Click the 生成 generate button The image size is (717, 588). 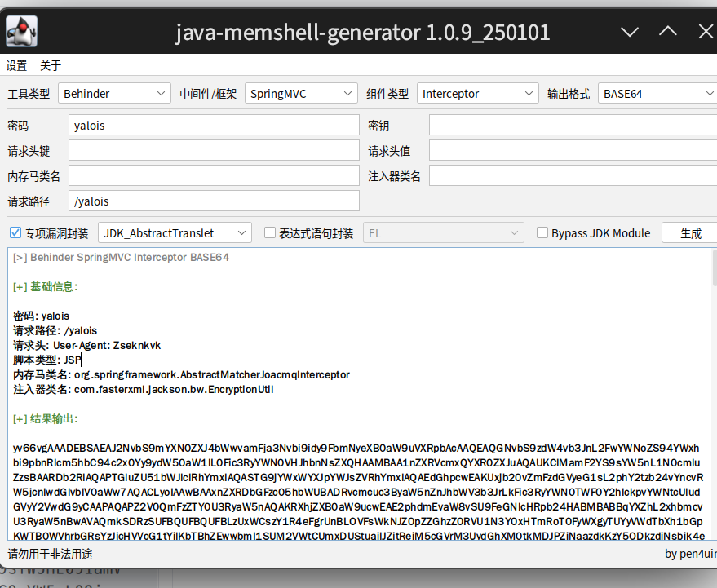point(689,232)
